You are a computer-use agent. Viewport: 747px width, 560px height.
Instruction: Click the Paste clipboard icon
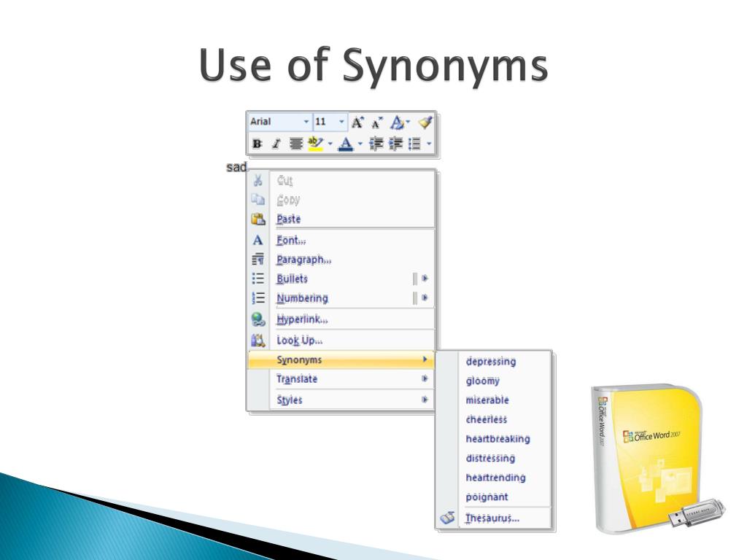tap(258, 219)
